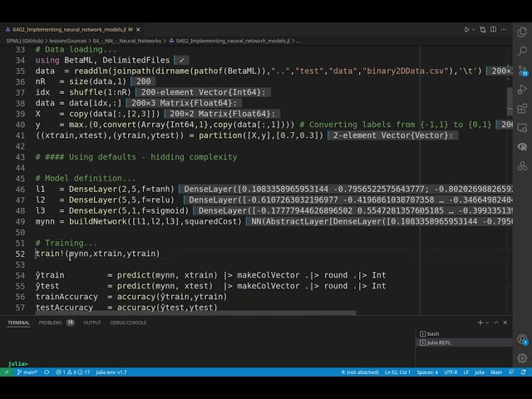Open the changes compare icon in editor toolbar

(483, 30)
